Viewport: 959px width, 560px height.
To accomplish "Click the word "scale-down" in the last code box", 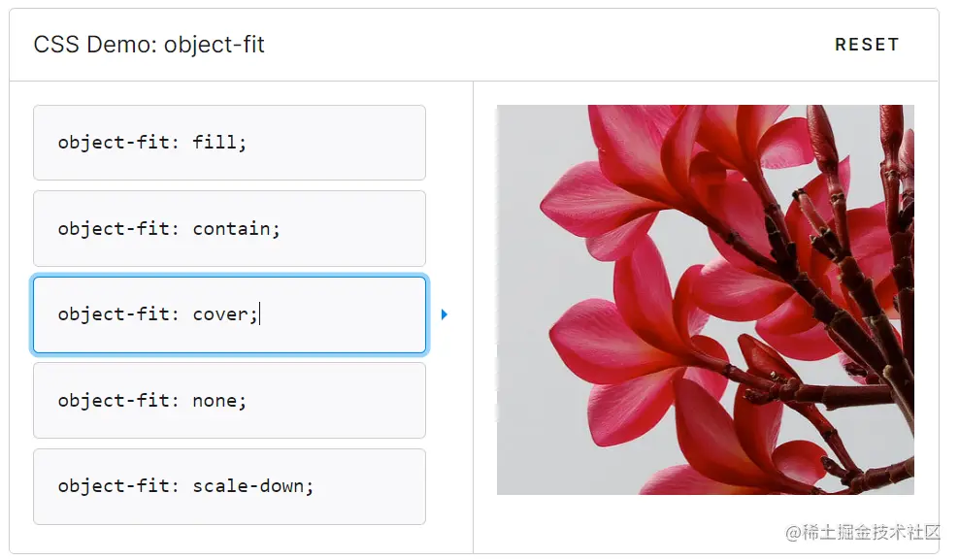I will tap(248, 486).
